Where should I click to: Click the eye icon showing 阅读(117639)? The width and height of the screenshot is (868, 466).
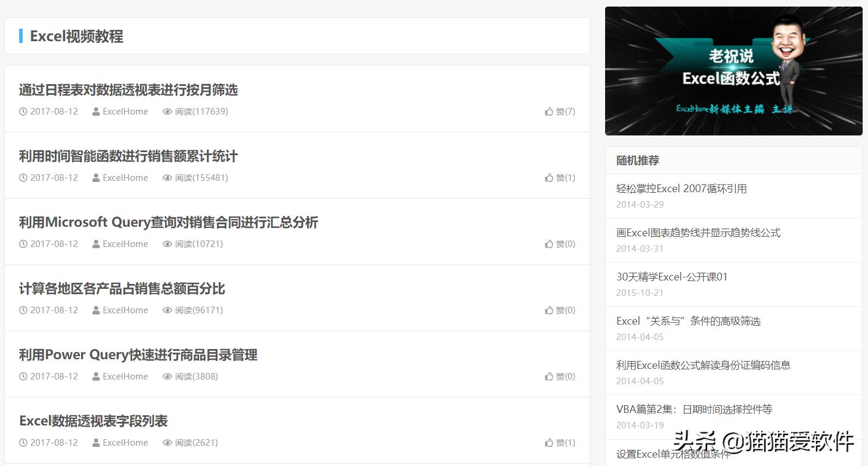click(x=168, y=111)
